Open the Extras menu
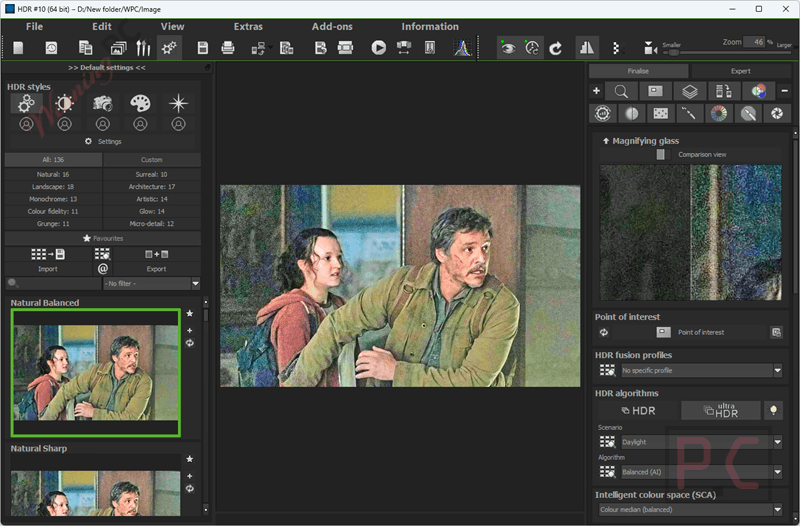The width and height of the screenshot is (800, 526). click(248, 27)
